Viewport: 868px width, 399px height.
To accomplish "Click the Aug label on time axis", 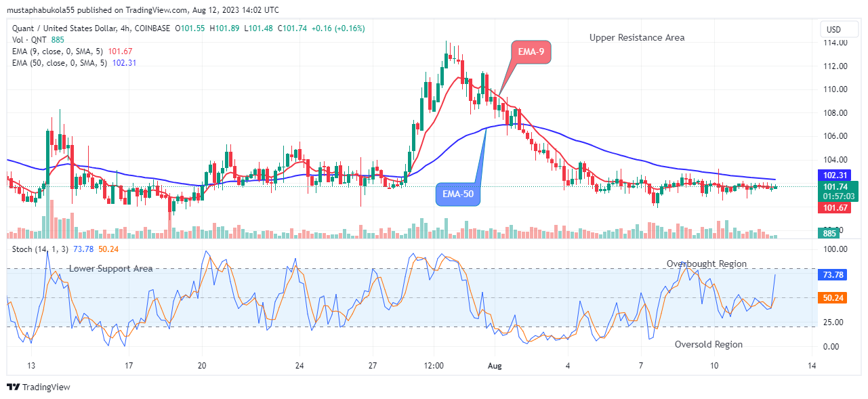I will (x=496, y=366).
